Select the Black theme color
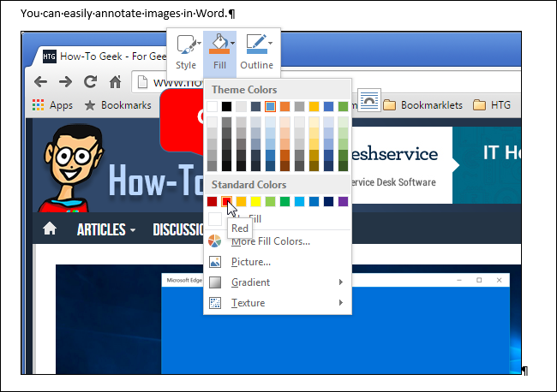 [x=226, y=106]
